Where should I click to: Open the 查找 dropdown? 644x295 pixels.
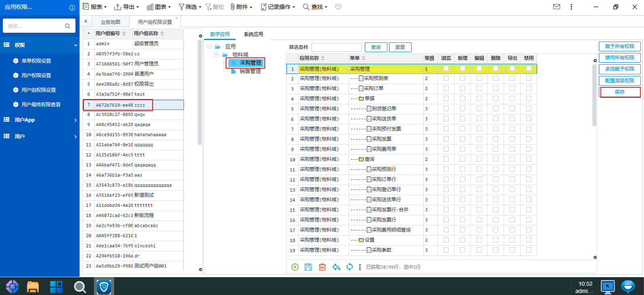(315, 7)
